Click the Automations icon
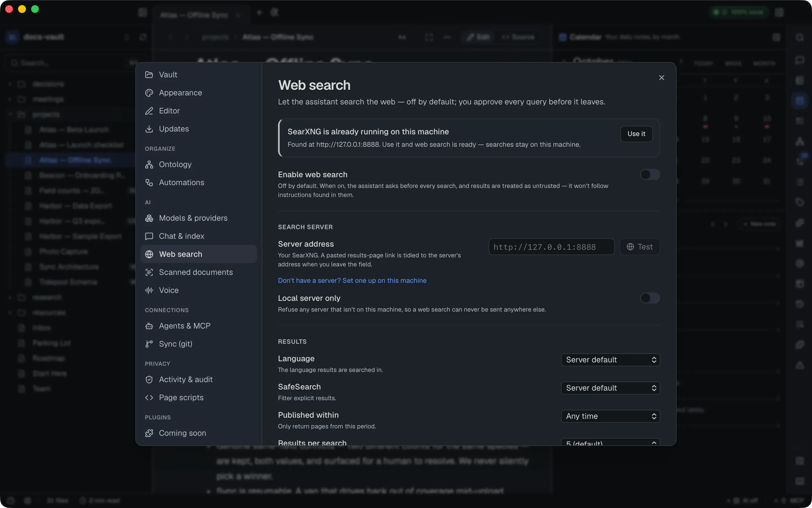 tap(149, 182)
